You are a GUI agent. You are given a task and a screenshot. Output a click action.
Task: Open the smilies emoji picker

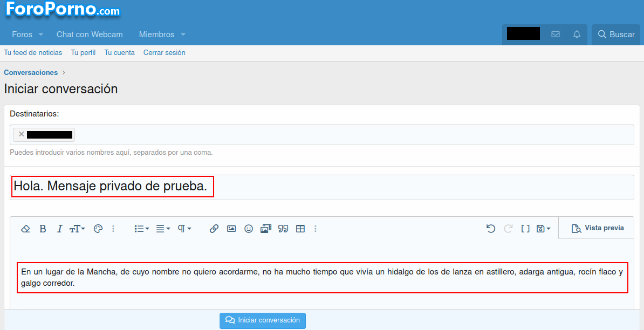pyautogui.click(x=249, y=229)
